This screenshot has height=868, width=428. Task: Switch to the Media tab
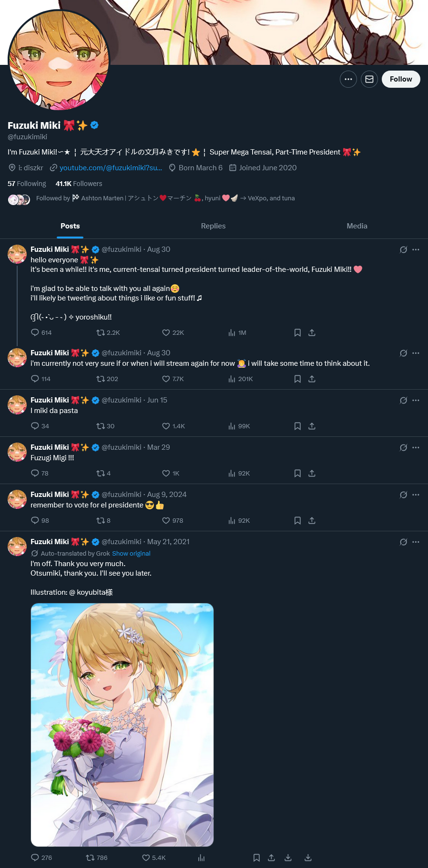coord(357,226)
